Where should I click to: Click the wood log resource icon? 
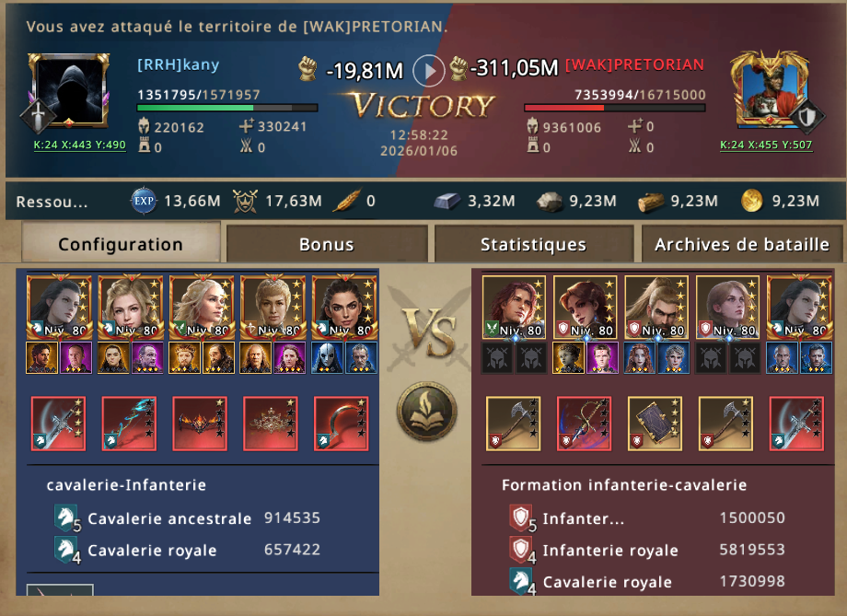click(650, 202)
